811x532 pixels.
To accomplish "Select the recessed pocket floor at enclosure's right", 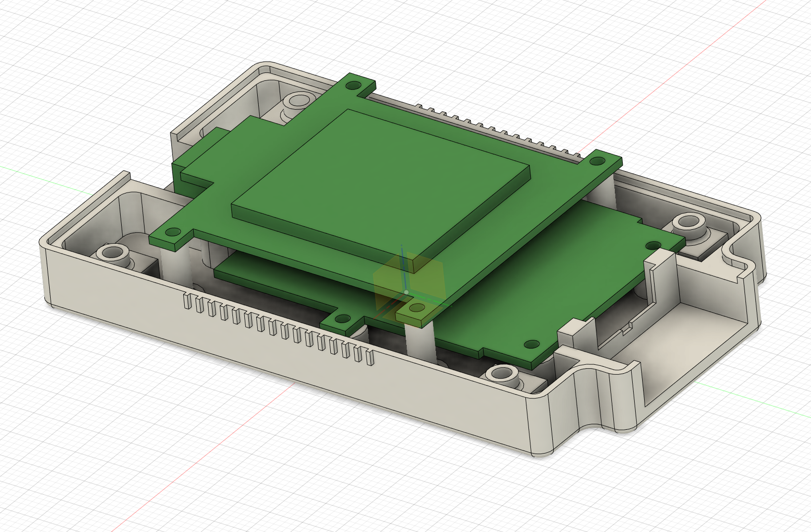I will coord(695,337).
